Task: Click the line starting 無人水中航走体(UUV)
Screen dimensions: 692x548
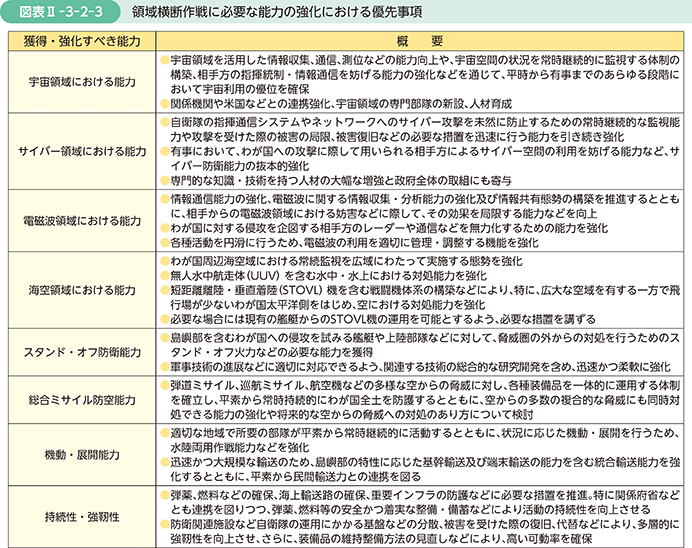Action: (x=329, y=276)
